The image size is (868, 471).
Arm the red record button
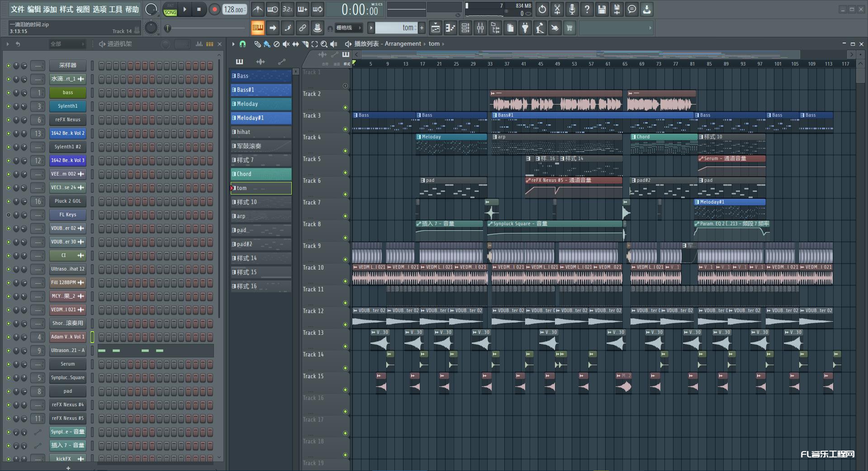pyautogui.click(x=214, y=9)
